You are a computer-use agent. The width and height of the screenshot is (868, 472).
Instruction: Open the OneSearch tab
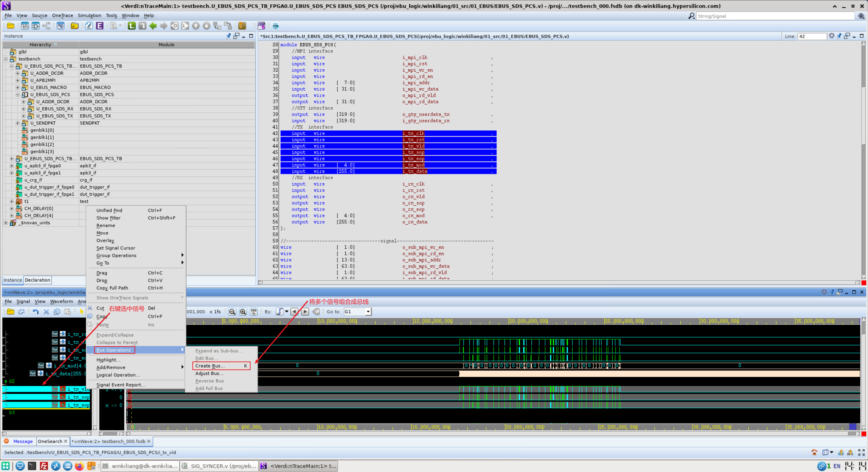pyautogui.click(x=52, y=441)
